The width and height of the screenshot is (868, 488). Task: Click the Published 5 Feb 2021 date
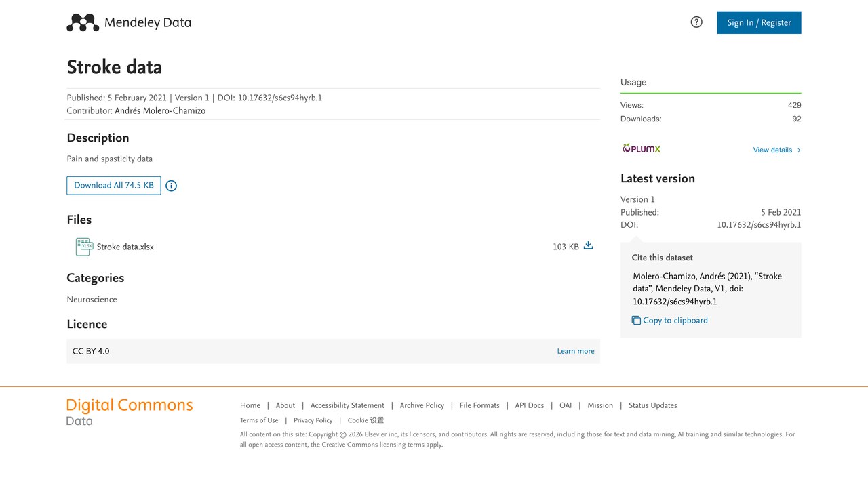point(781,212)
